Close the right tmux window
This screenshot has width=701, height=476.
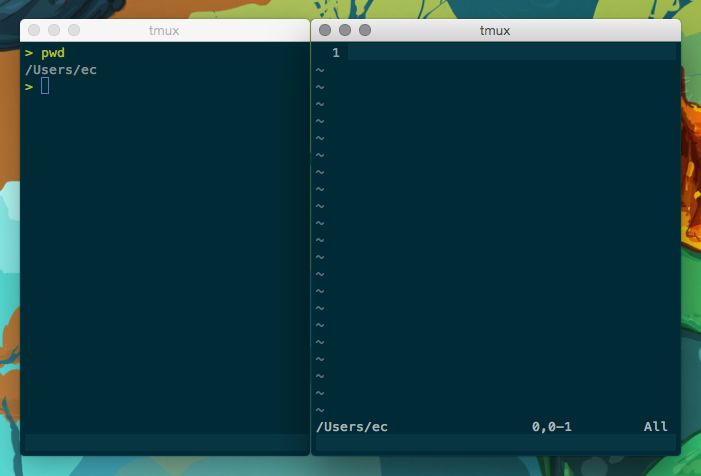click(325, 30)
